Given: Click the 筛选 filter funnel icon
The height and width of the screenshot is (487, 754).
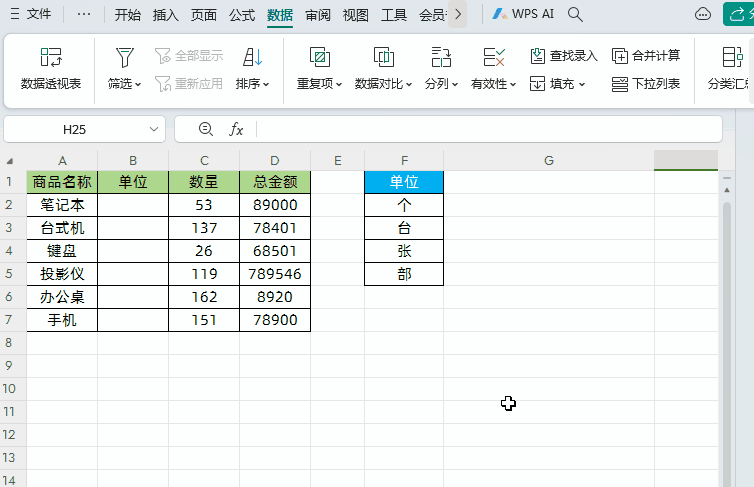Looking at the screenshot, I should [x=125, y=57].
